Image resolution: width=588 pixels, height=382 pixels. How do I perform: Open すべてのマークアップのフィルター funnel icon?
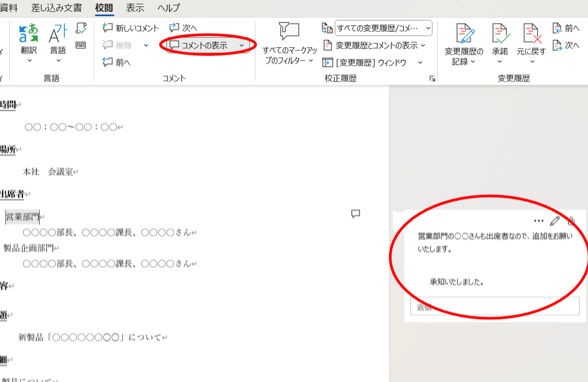coord(289,32)
